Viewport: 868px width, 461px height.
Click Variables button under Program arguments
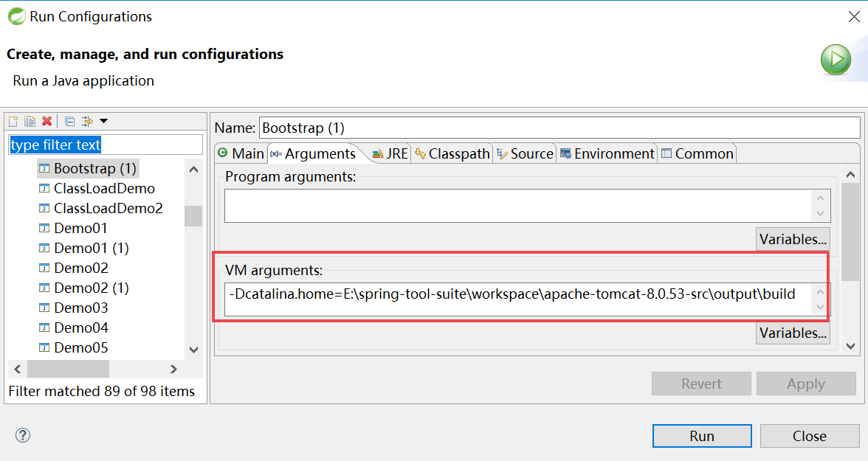pos(793,239)
